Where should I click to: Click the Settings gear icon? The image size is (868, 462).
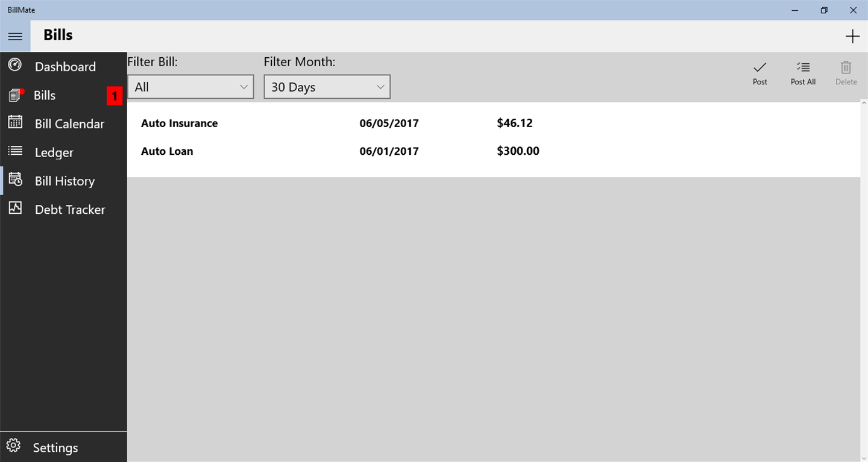point(14,446)
